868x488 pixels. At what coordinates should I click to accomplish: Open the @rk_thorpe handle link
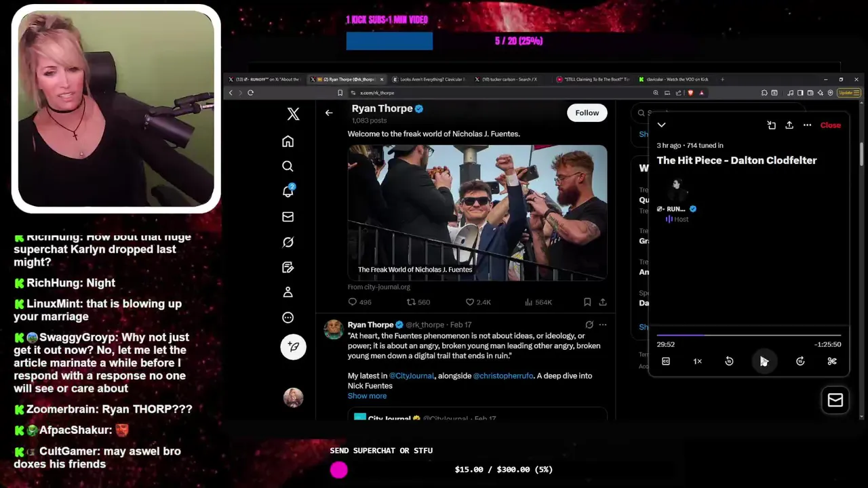tap(426, 325)
